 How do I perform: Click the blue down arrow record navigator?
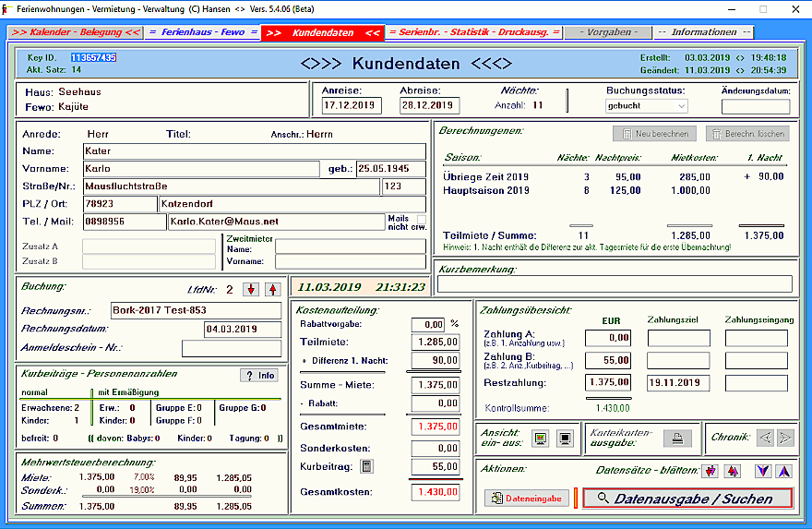click(x=763, y=471)
